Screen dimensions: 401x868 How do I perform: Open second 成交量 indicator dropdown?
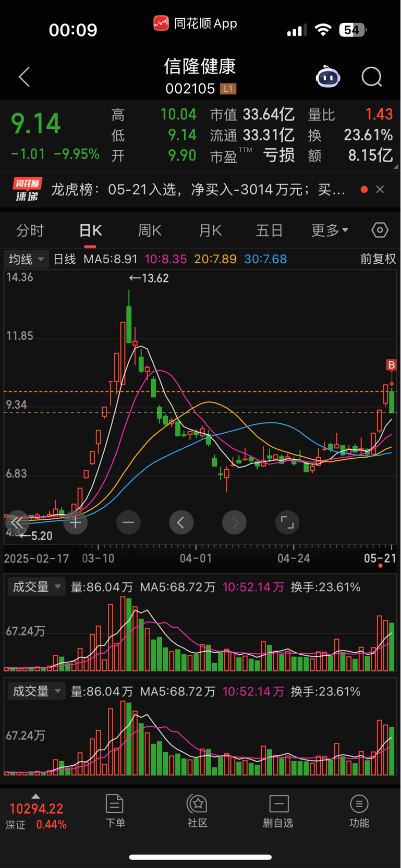[x=37, y=691]
